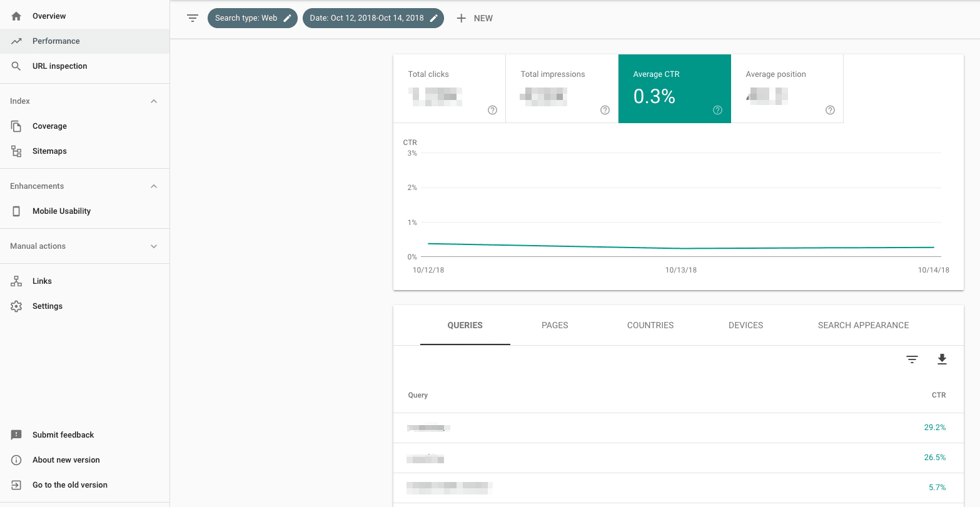Open help icon on Total impressions card
The width and height of the screenshot is (980, 507).
605,110
